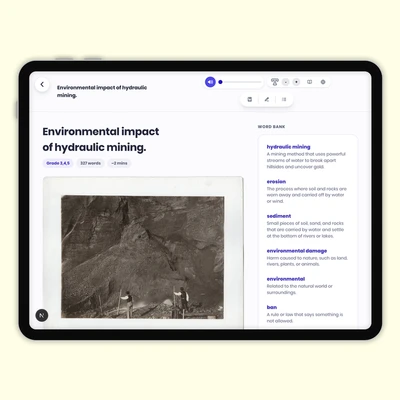Click the round N badge in the corner
This screenshot has width=400, height=400.
pos(42,315)
